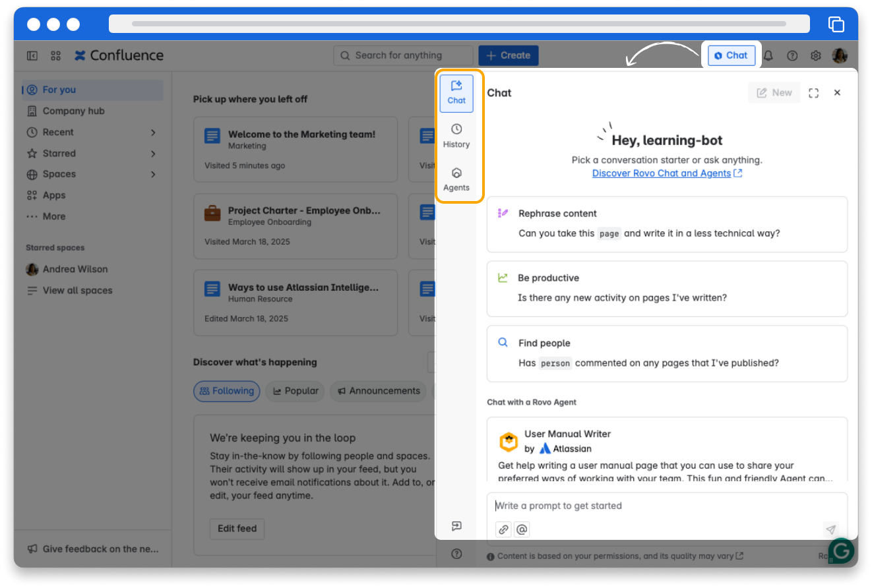Collapse the sidebar using the panel icon

[32, 55]
